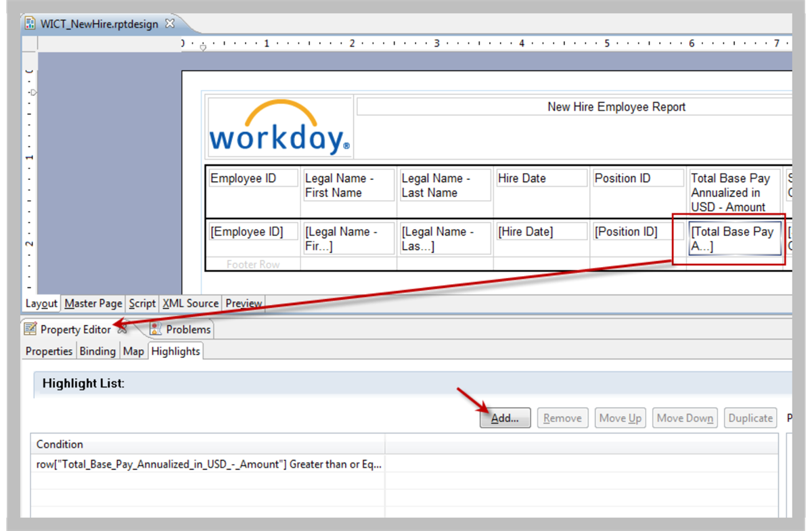Click the report design file icon

pos(30,24)
